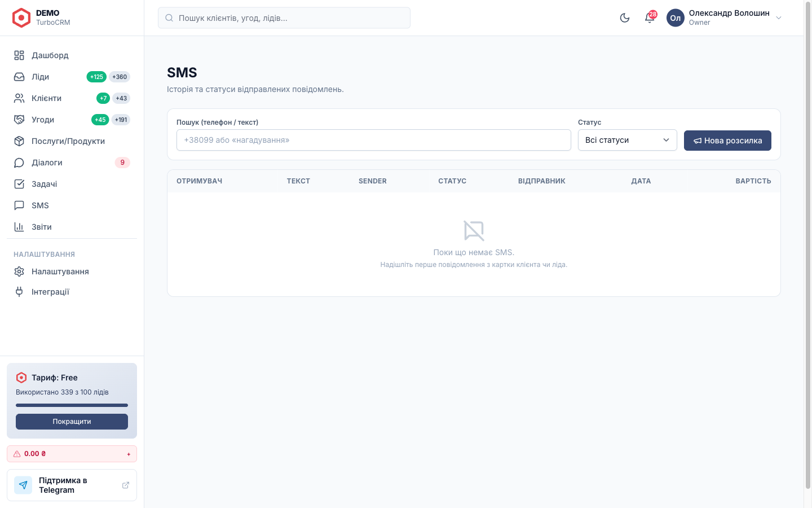This screenshot has width=812, height=508.
Task: Click the Дашборд grid icon
Action: click(x=19, y=55)
